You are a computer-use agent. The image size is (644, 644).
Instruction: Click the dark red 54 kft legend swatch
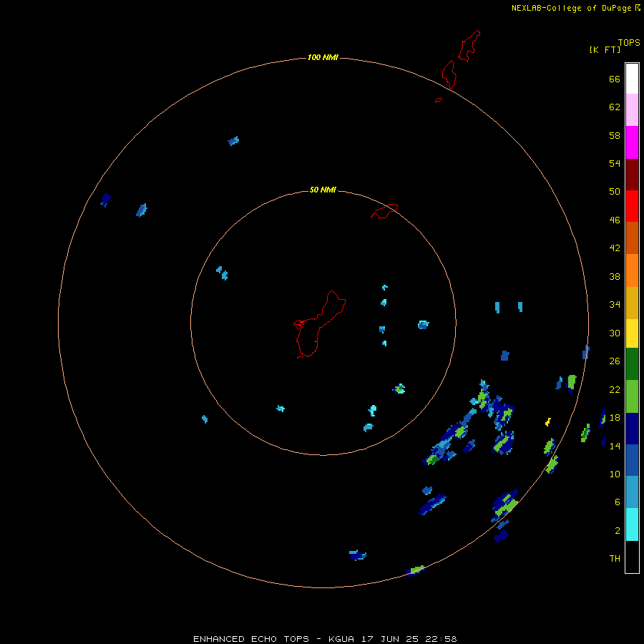(632, 175)
